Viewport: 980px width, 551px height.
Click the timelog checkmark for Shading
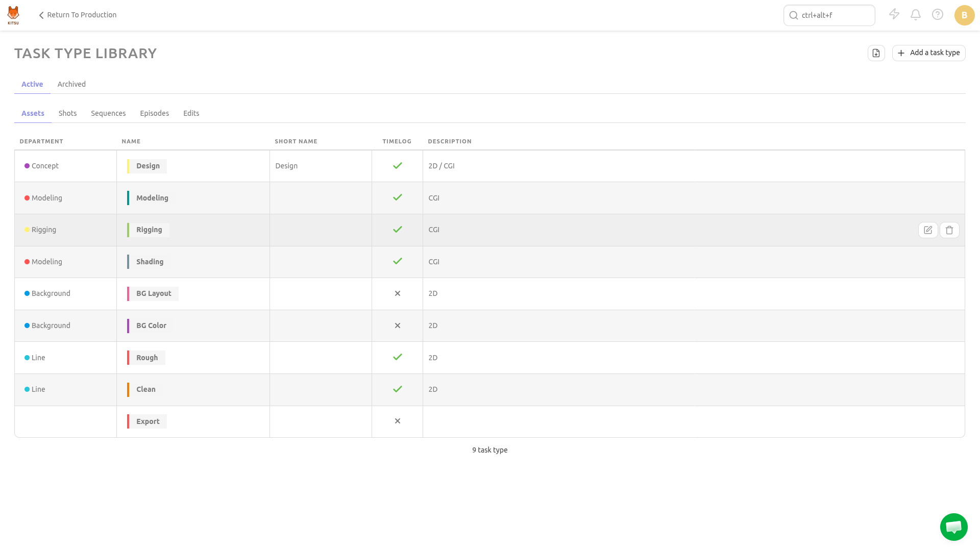(398, 261)
